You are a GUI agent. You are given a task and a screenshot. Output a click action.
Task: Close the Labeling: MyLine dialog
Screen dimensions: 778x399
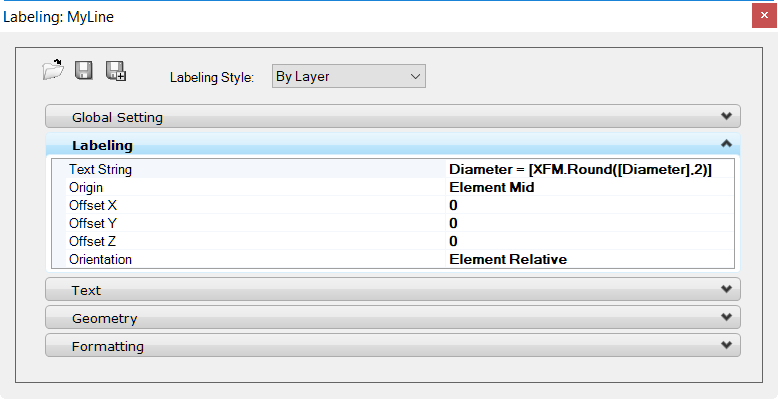point(764,16)
